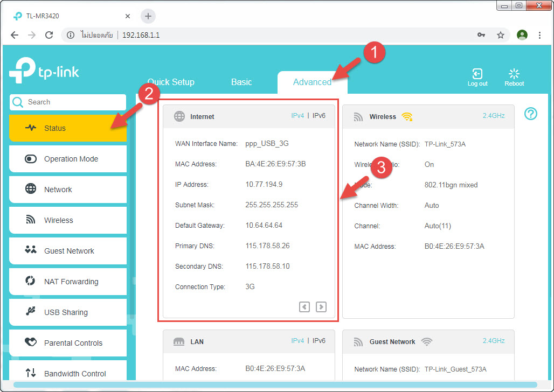
Task: Show previous Internet connection with left arrow
Action: pyautogui.click(x=304, y=307)
